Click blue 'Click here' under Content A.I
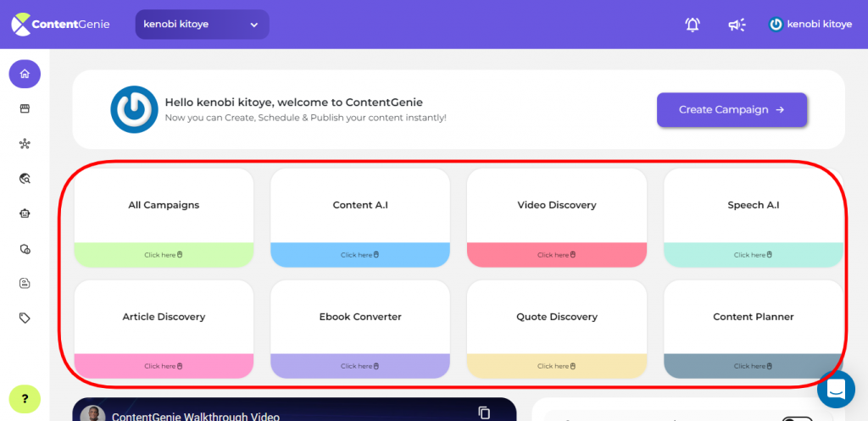Viewport: 868px width, 421px height. pyautogui.click(x=360, y=255)
